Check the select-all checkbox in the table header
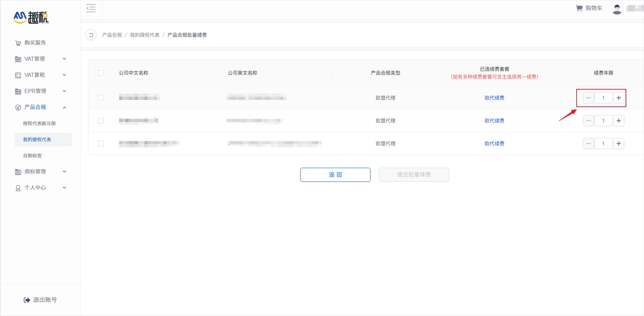644x316 pixels. pyautogui.click(x=101, y=72)
